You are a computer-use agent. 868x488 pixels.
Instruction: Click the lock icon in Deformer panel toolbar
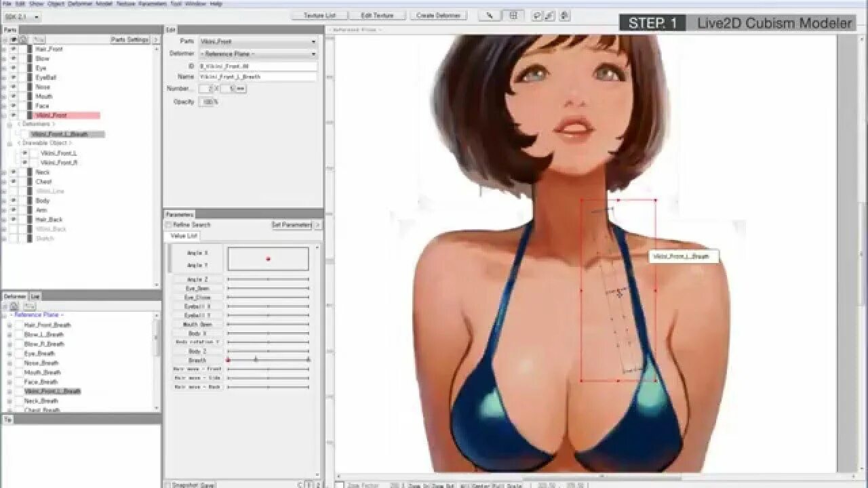(x=14, y=306)
